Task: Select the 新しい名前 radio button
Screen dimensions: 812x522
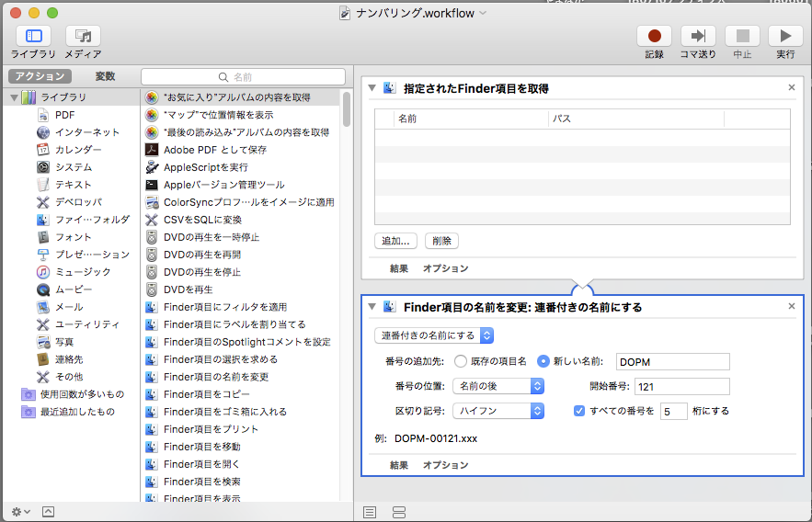Action: tap(543, 361)
